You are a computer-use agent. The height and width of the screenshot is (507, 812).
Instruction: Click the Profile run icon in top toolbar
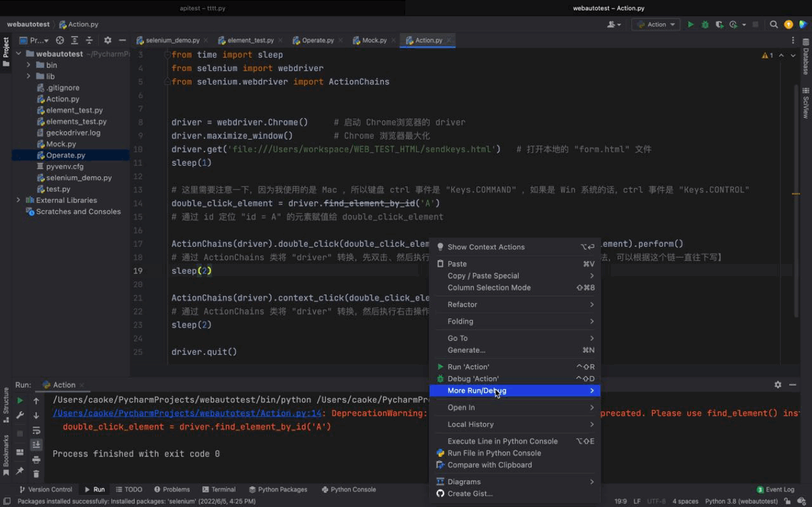(x=733, y=25)
